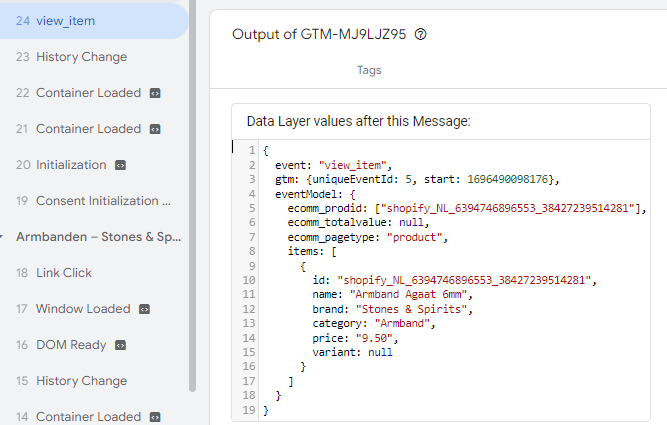Click the help icon beside GTM-MJ9LJZ95
This screenshot has width=667, height=425.
click(420, 34)
